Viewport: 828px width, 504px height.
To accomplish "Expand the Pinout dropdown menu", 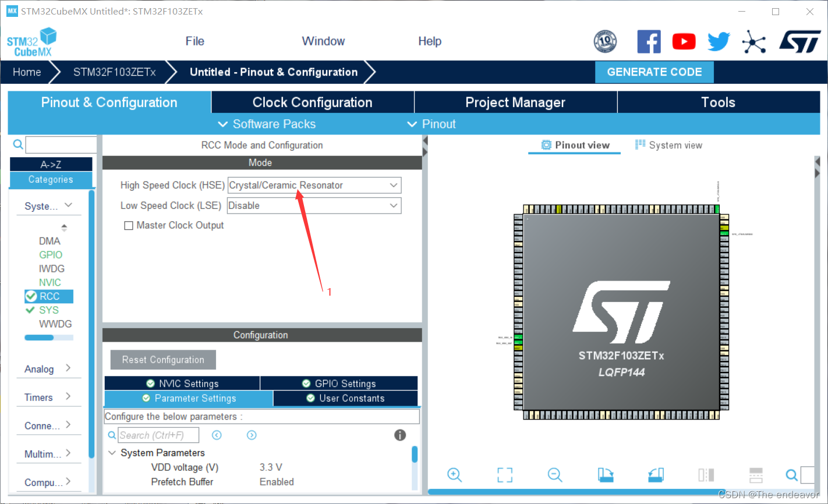I will pyautogui.click(x=431, y=124).
